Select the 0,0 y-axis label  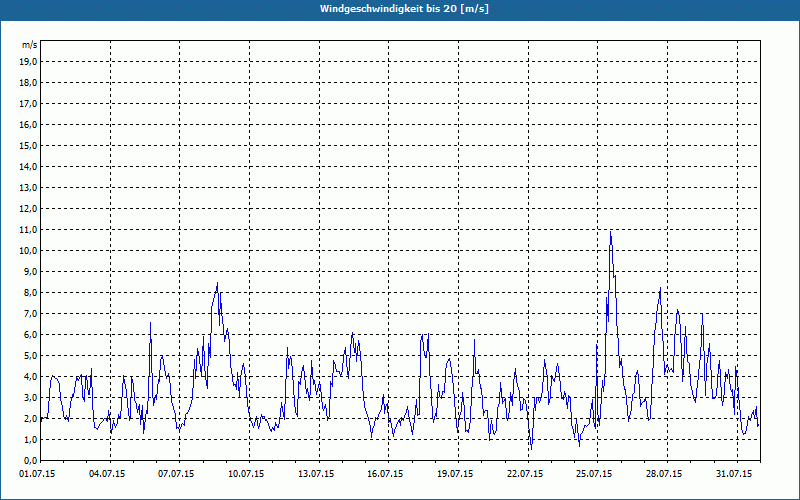tap(30, 460)
